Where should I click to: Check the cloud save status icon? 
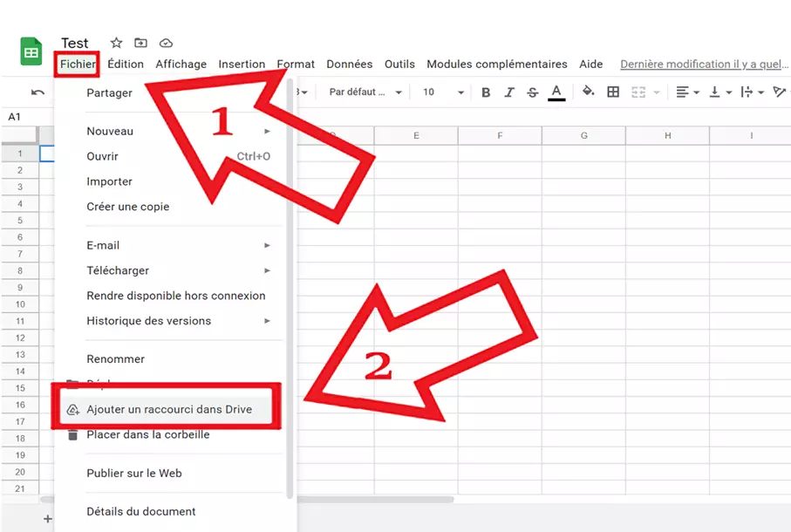pyautogui.click(x=166, y=44)
